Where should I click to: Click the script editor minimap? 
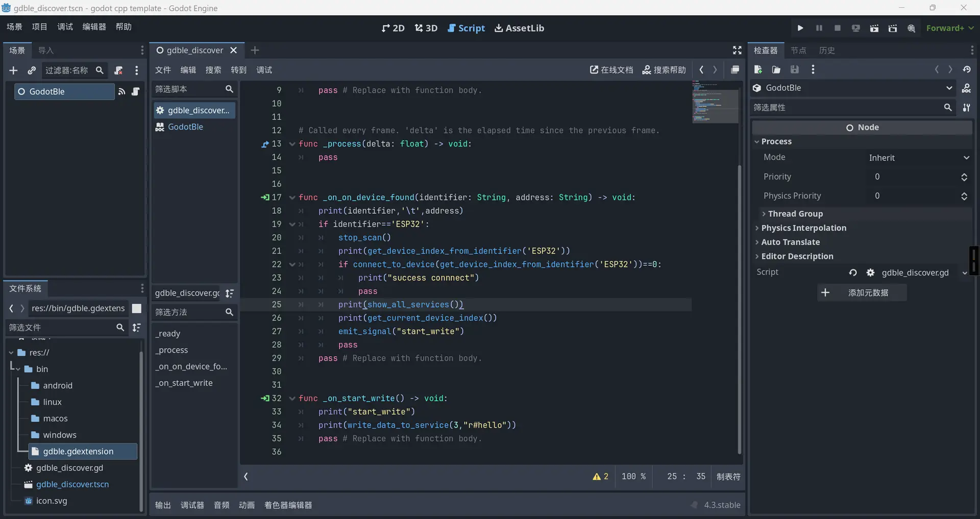coord(715,102)
